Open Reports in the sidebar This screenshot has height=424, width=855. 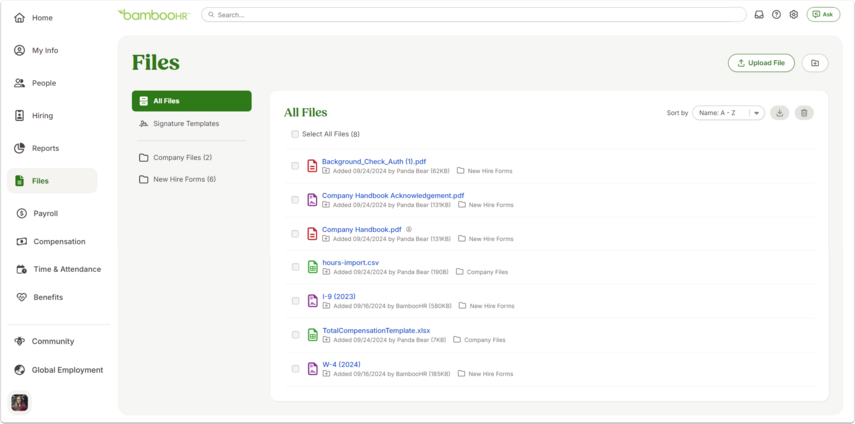37,148
